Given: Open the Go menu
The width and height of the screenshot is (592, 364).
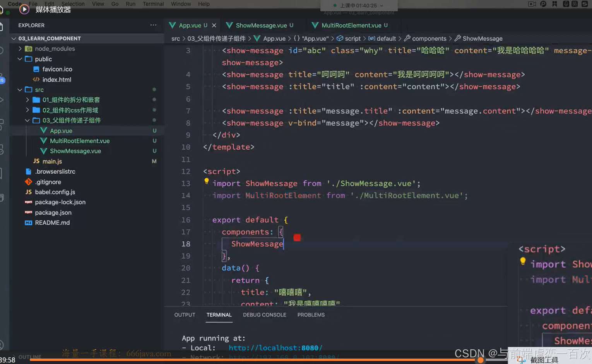Looking at the screenshot, I should click(115, 4).
